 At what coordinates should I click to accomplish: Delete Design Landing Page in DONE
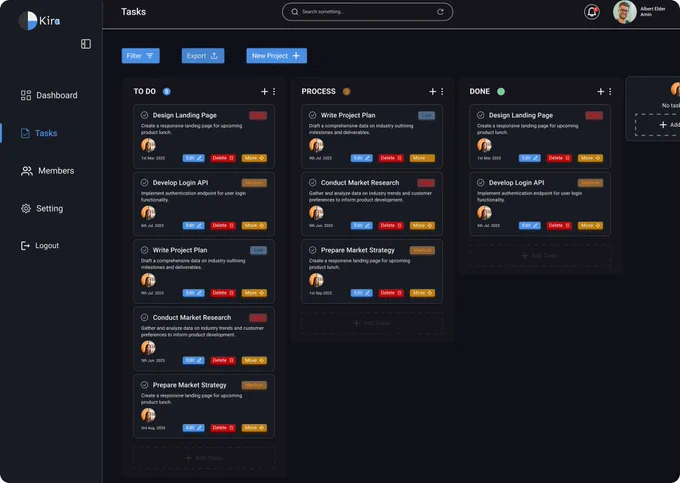pyautogui.click(x=559, y=158)
